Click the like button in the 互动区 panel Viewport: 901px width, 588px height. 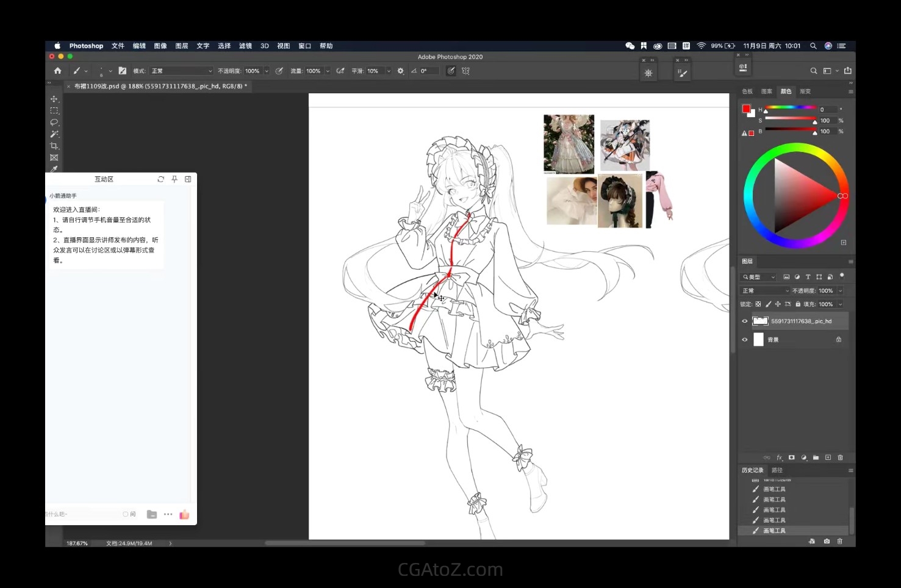coord(184,514)
